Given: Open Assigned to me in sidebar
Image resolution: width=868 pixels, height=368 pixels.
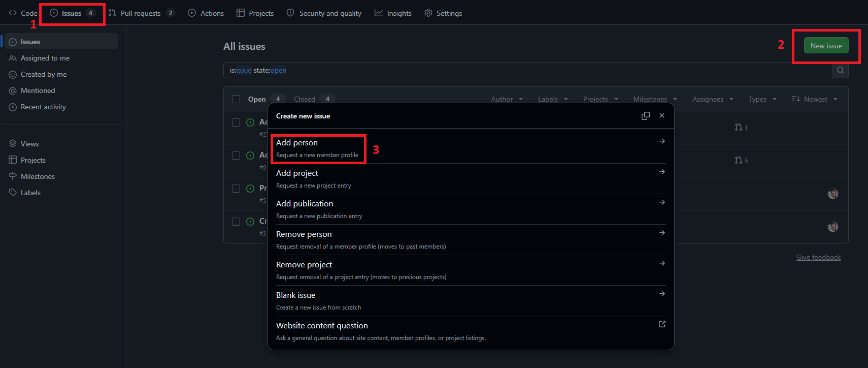Looking at the screenshot, I should click(x=61, y=58).
